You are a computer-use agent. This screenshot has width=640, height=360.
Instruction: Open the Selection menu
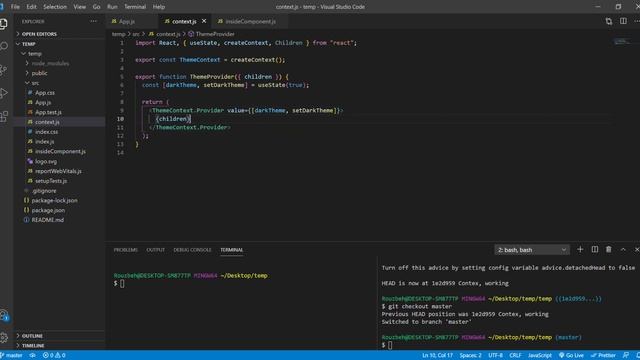pyautogui.click(x=55, y=7)
